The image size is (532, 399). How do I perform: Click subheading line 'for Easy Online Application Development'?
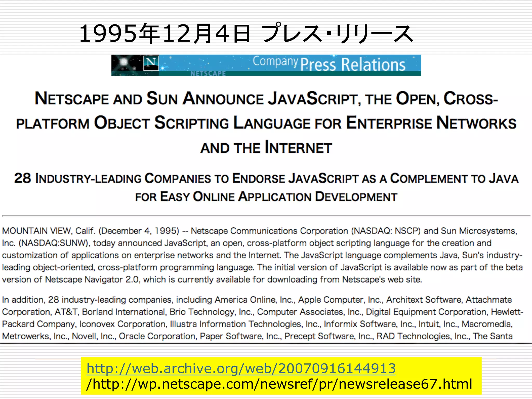266,197
